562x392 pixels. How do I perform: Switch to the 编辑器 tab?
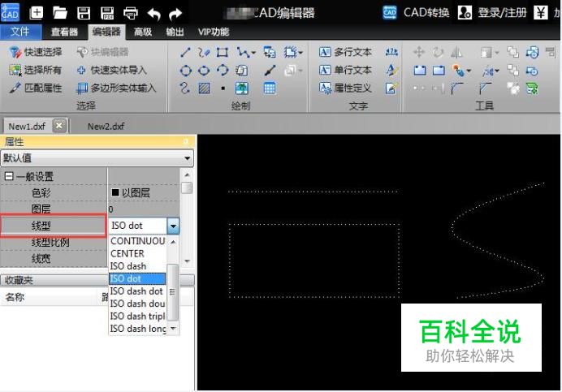(106, 32)
